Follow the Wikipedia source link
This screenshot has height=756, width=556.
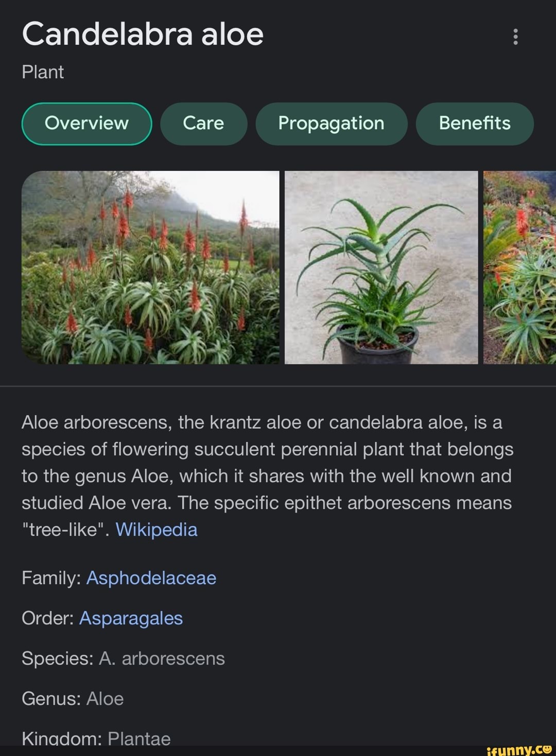tap(157, 530)
